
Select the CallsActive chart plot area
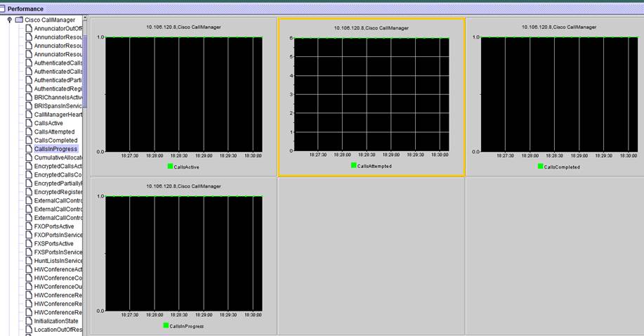point(184,94)
